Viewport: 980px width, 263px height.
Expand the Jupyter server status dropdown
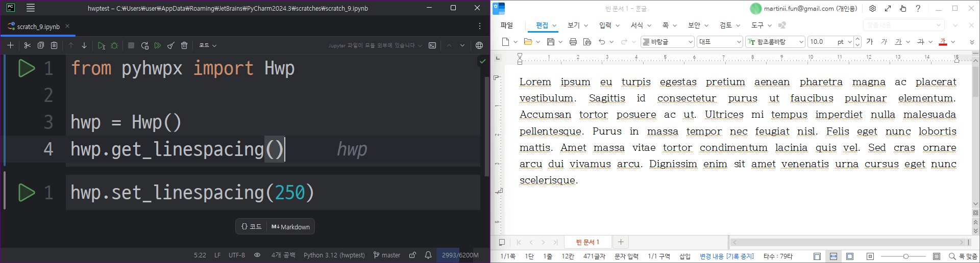click(x=376, y=45)
